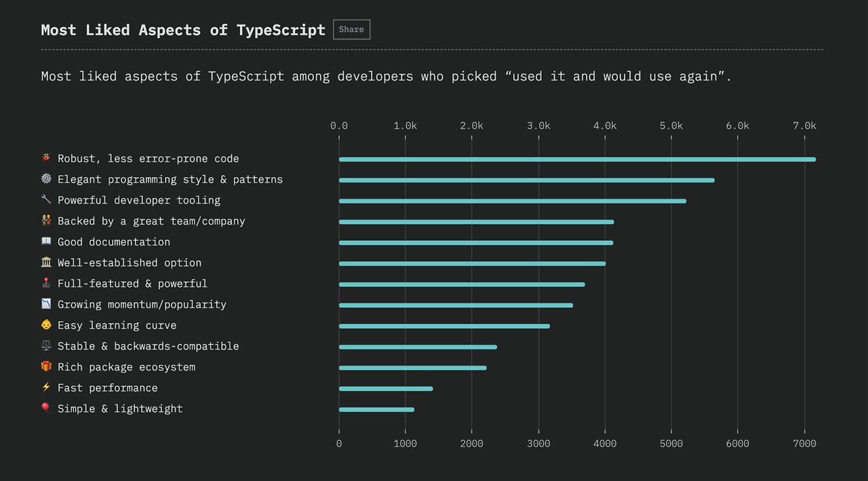Image resolution: width=868 pixels, height=481 pixels.
Task: Click the Most Liked Aspects of TypeScript heading
Action: tap(183, 30)
